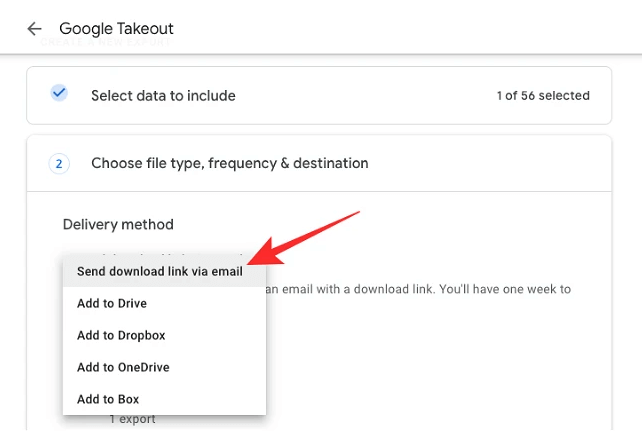The height and width of the screenshot is (432, 642).
Task: Click the step 2 circle badge
Action: pos(59,163)
